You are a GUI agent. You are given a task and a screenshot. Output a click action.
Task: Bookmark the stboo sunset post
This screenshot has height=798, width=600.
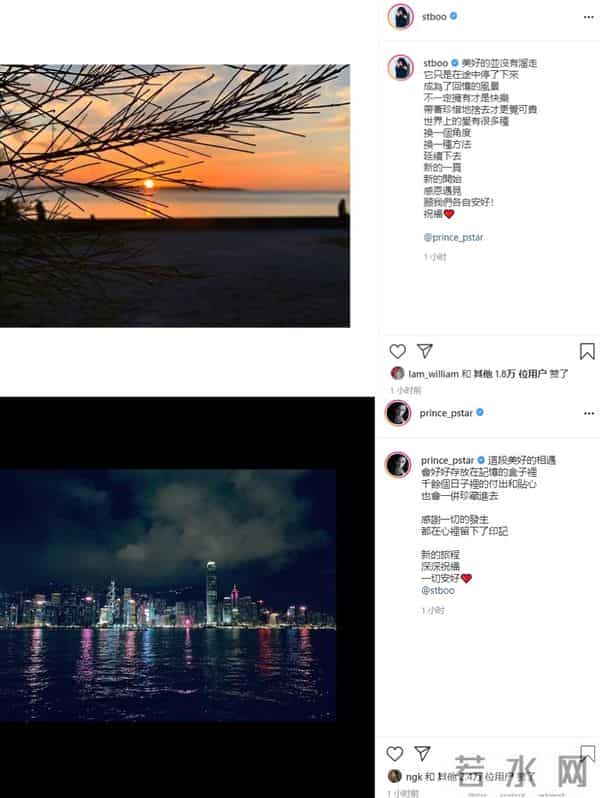point(587,351)
